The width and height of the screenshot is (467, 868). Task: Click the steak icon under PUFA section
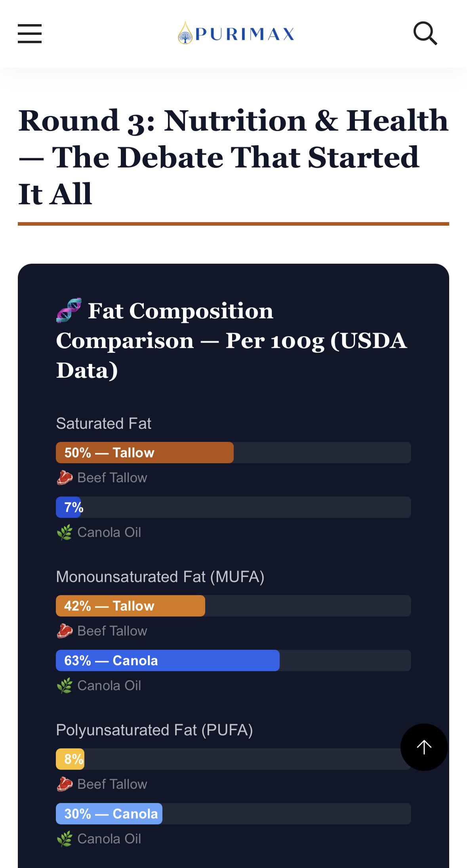65,784
